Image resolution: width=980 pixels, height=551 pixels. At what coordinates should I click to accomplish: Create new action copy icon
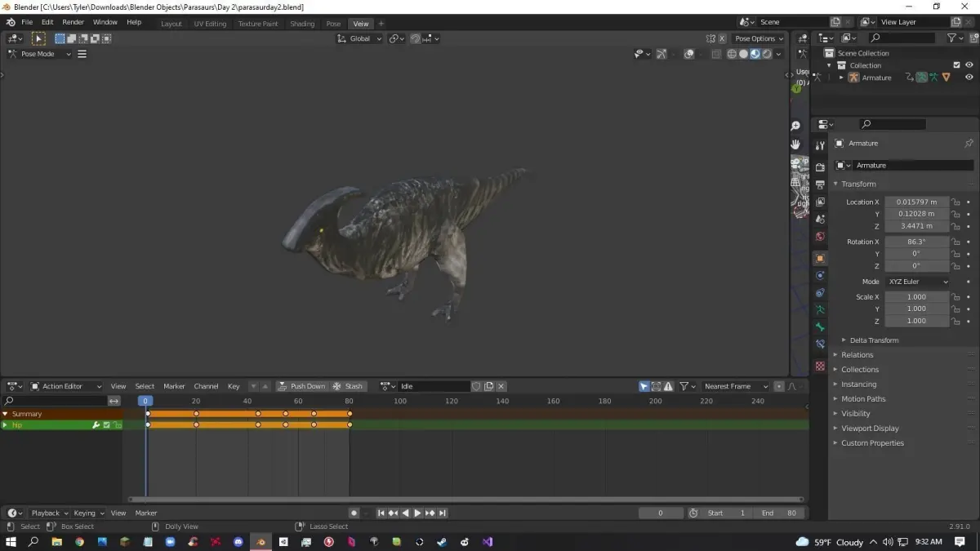point(488,386)
